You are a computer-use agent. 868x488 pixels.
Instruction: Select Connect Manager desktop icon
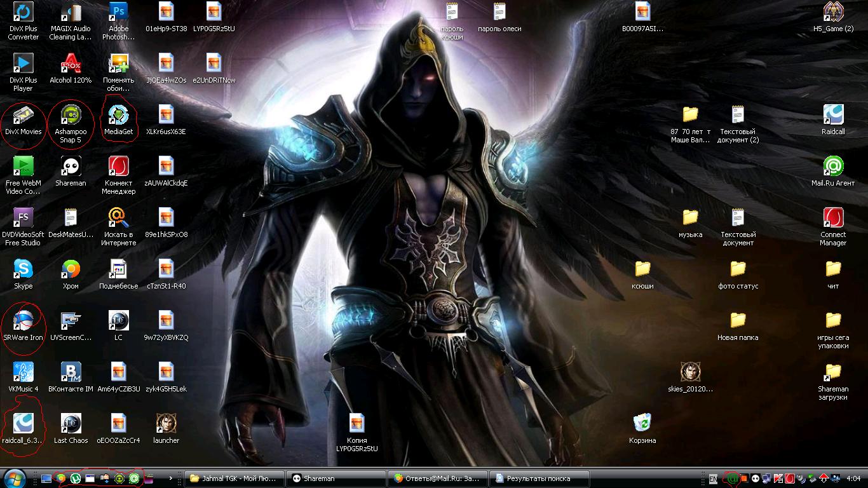833,227
